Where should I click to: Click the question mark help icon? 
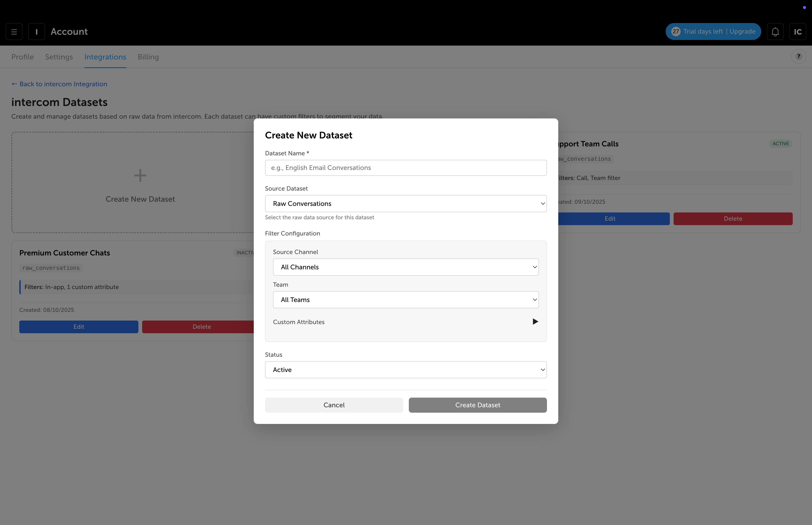(798, 57)
